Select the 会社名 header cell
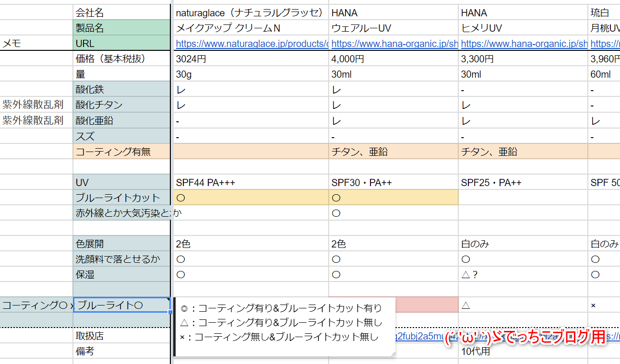Screen dimensions: 620x364 click(x=121, y=12)
